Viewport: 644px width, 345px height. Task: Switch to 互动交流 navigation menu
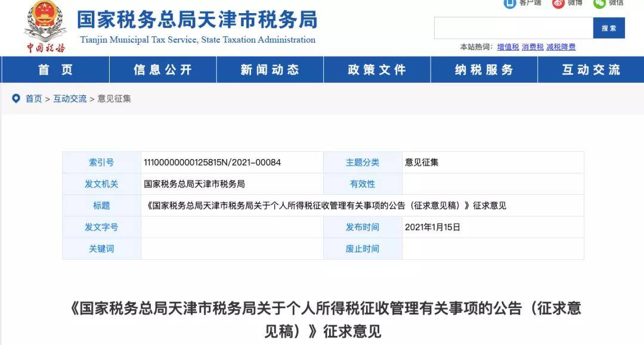(590, 70)
